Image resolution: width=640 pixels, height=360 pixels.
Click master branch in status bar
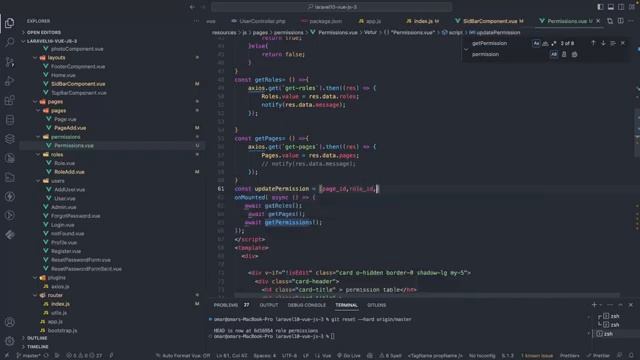pyautogui.click(x=28, y=356)
